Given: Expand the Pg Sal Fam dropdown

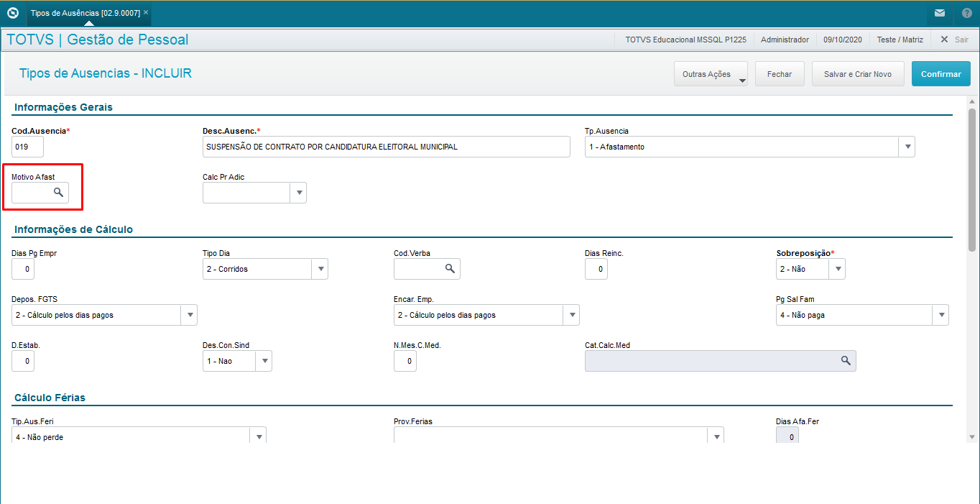Looking at the screenshot, I should 940,315.
